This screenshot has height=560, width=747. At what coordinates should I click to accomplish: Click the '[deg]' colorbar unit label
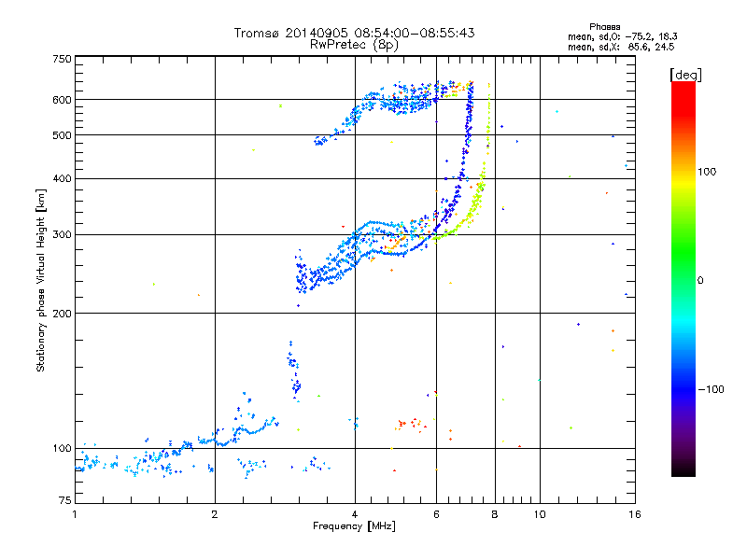[685, 75]
